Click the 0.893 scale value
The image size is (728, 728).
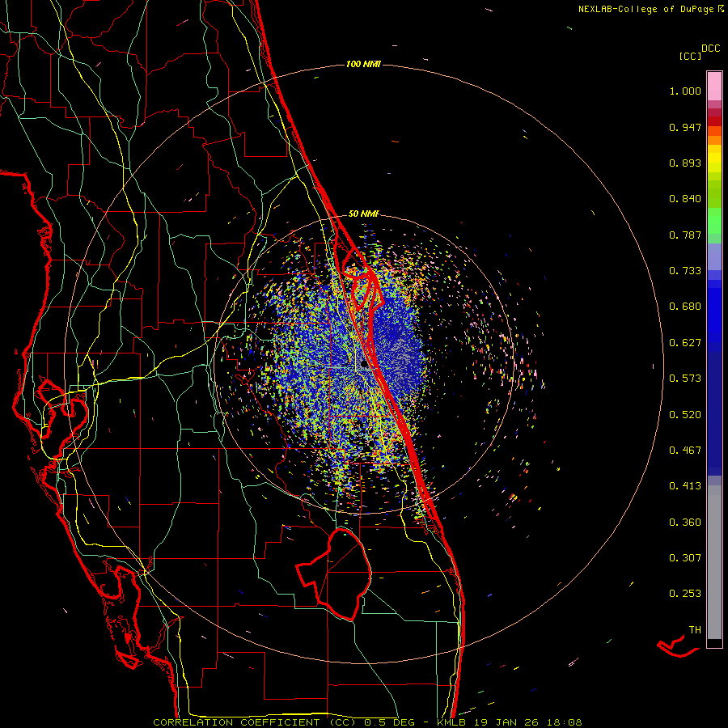coord(685,163)
